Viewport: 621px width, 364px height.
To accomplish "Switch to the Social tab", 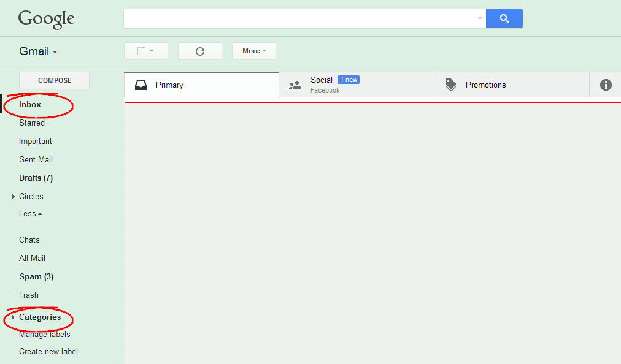I will coord(357,85).
